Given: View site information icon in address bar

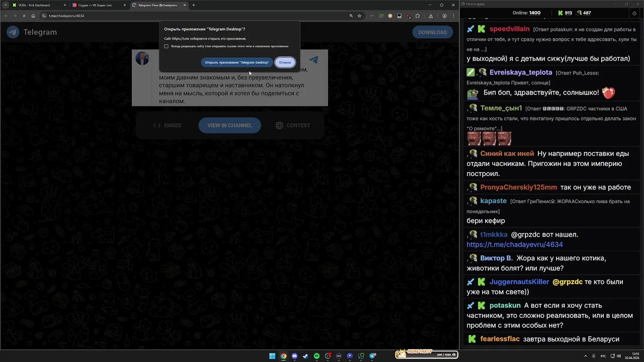Looking at the screenshot, I should (44, 16).
